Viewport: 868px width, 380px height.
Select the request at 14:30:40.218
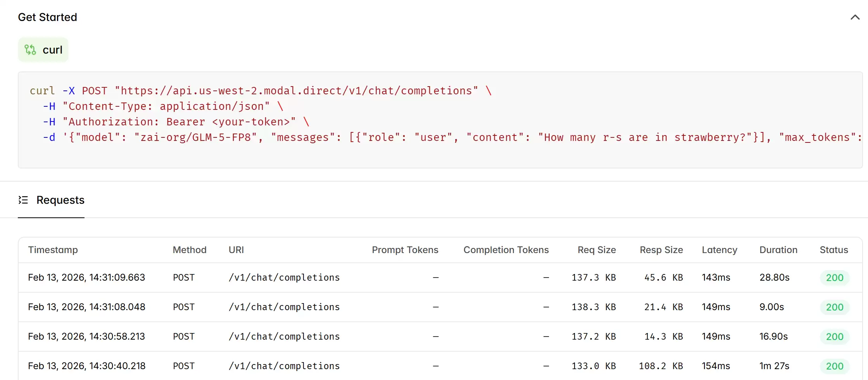pyautogui.click(x=86, y=366)
